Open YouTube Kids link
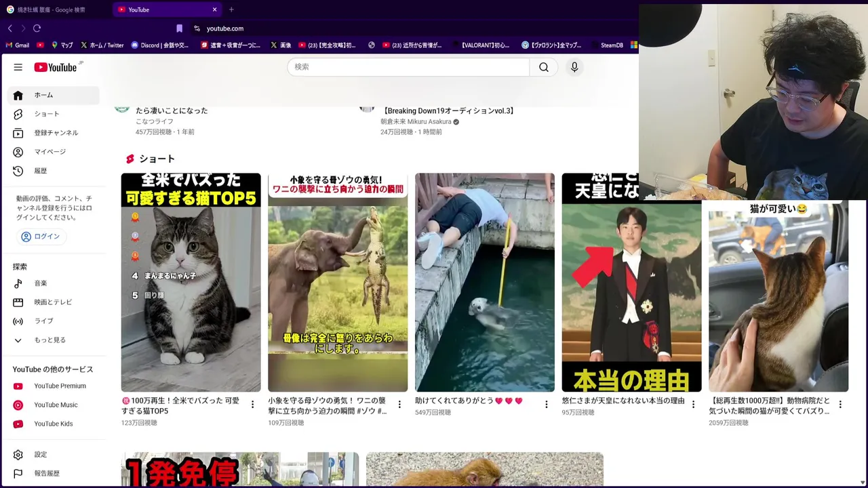This screenshot has width=868, height=488. coord(54,424)
